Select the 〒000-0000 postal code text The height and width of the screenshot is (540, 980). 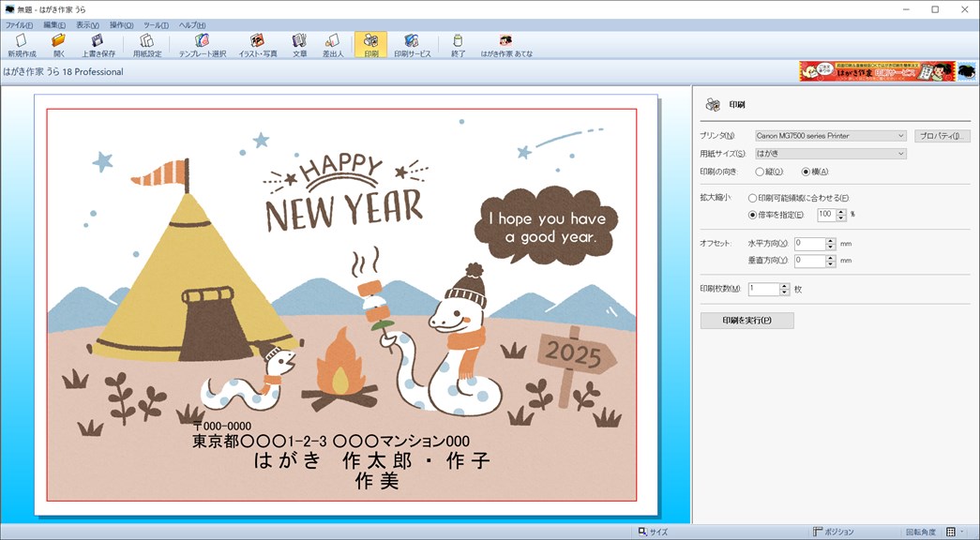[222, 427]
